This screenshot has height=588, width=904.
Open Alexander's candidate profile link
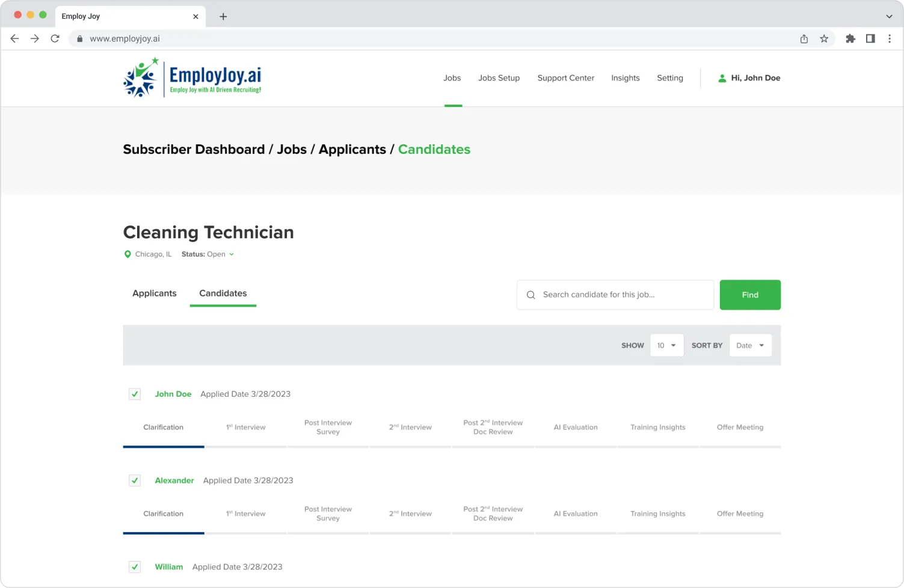point(174,480)
